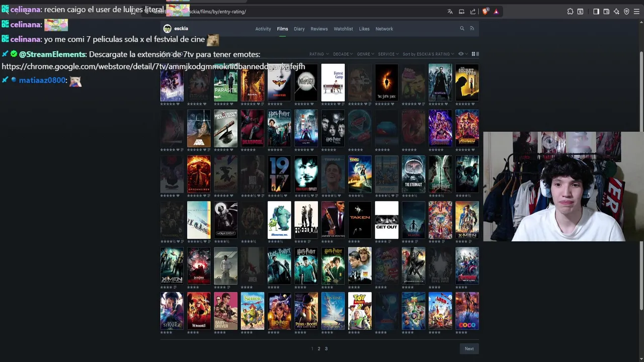Expand the RATING filter dropdown
Screen dimensions: 644x362
click(319, 54)
